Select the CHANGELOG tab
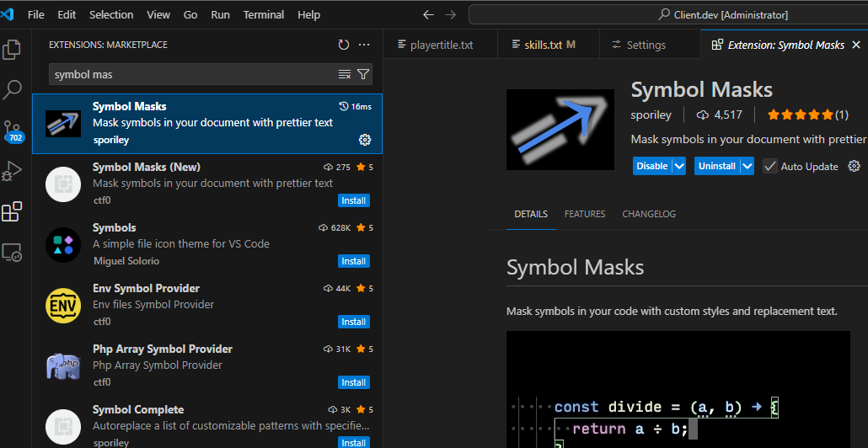868x448 pixels. tap(649, 214)
